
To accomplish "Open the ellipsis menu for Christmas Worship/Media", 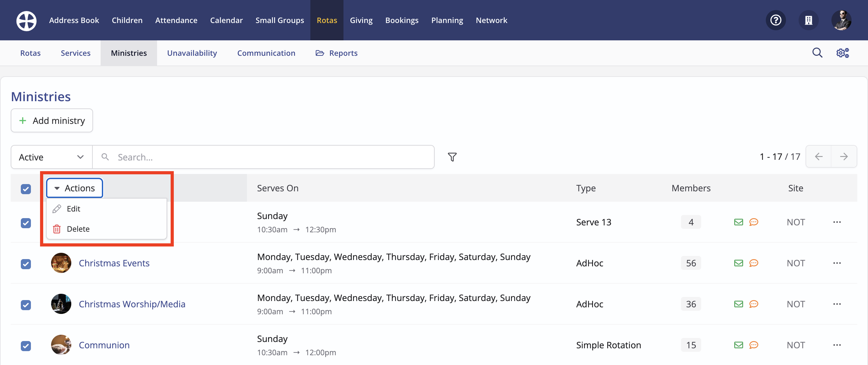I will (x=838, y=304).
